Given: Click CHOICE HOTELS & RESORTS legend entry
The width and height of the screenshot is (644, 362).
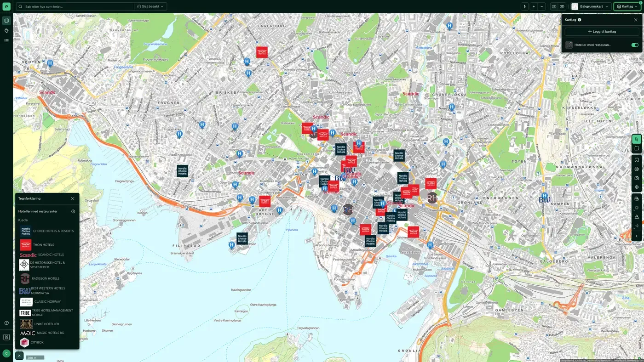Looking at the screenshot, I should [46, 231].
